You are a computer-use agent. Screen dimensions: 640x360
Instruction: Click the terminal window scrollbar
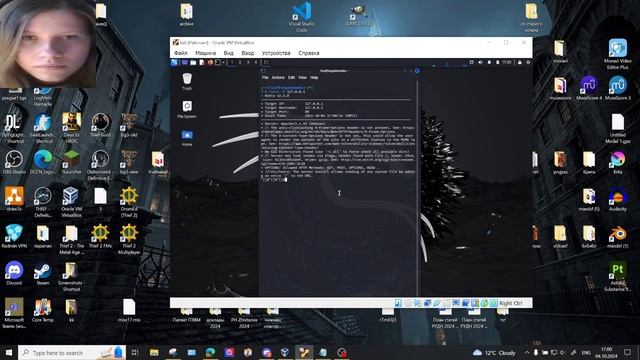[417, 188]
